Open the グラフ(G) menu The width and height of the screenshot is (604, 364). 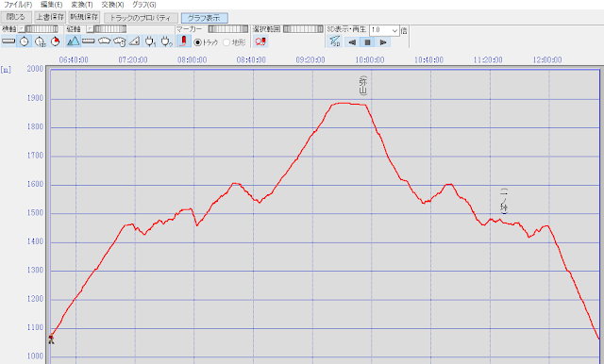144,5
